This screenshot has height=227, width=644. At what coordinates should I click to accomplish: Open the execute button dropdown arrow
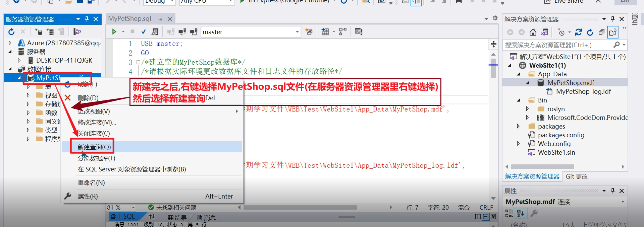(123, 32)
